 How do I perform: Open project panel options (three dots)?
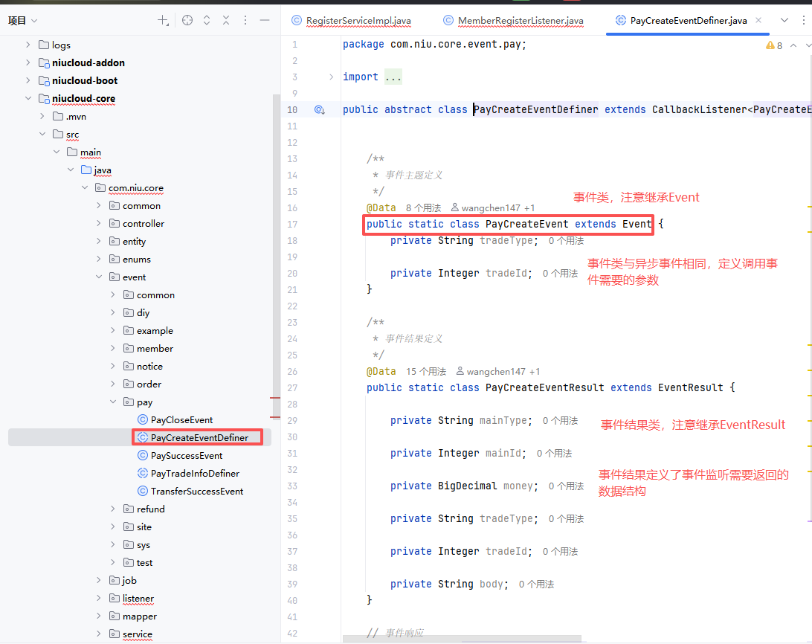tap(245, 21)
